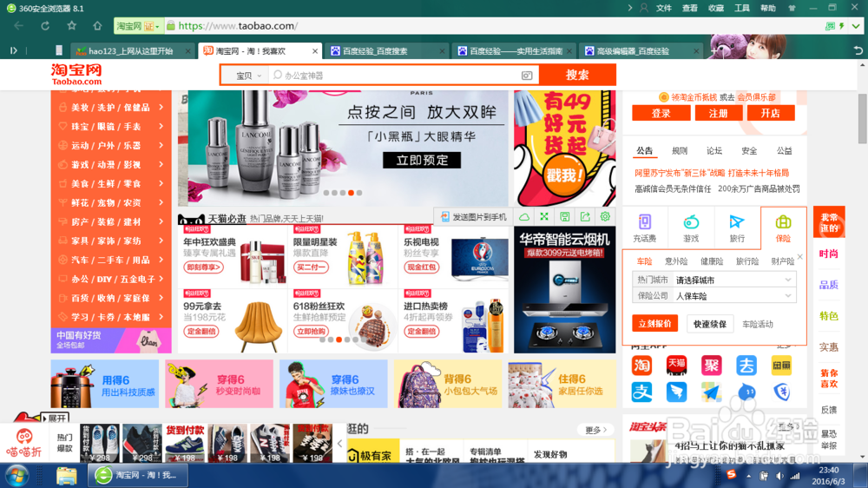The height and width of the screenshot is (488, 868).
Task: Click the share arrow icon in capture toolbar
Action: pos(584,216)
